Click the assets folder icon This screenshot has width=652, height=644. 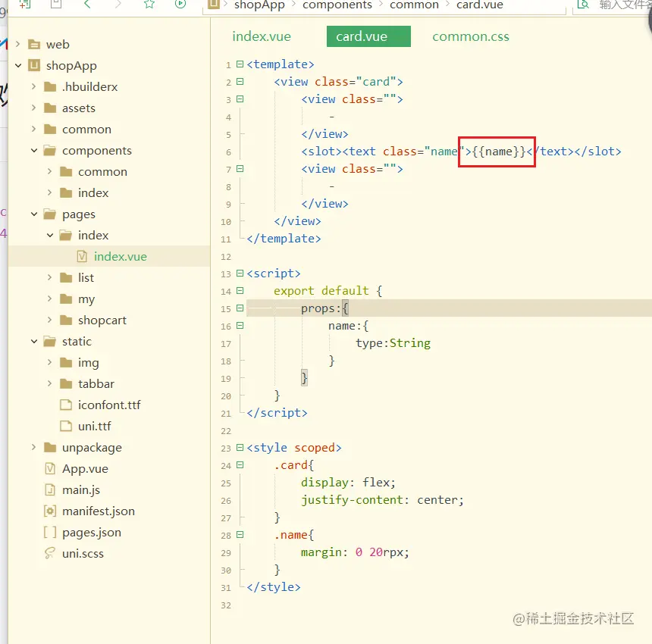pyautogui.click(x=50, y=108)
